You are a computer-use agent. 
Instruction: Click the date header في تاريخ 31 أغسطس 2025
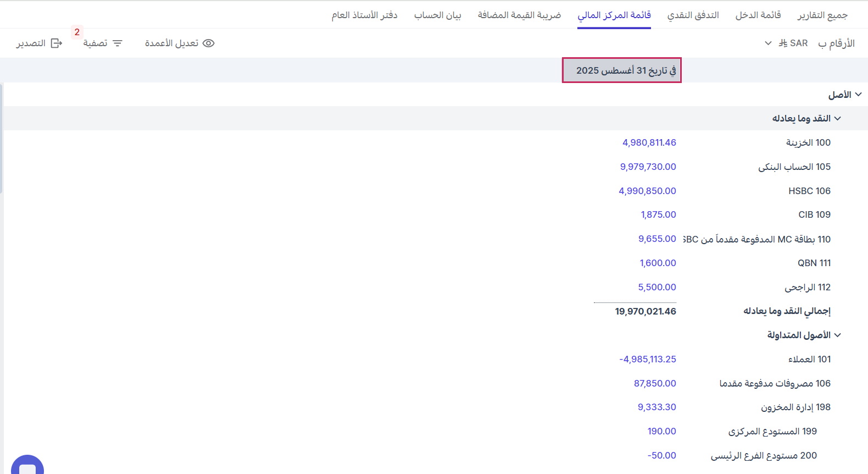622,70
